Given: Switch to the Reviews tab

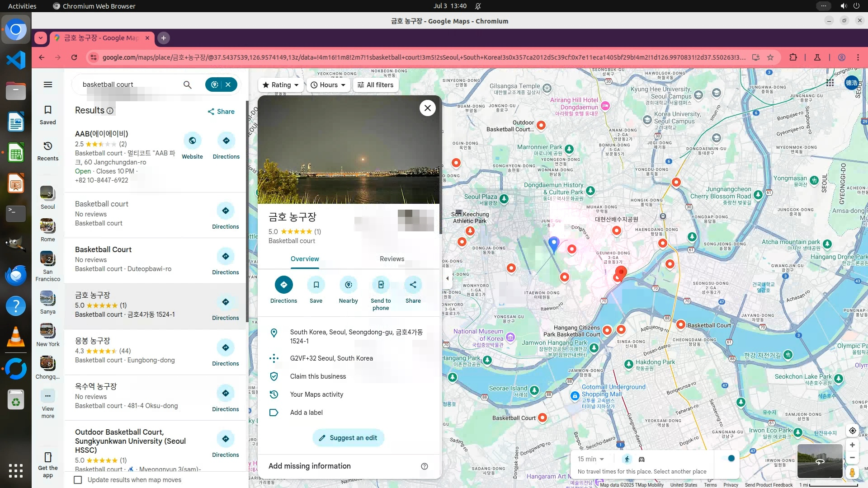Looking at the screenshot, I should click(x=392, y=259).
